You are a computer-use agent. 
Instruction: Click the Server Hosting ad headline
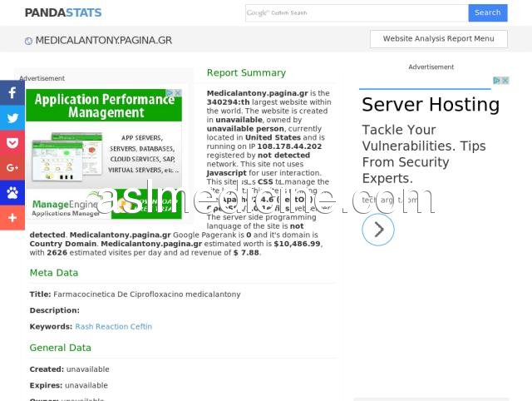pyautogui.click(x=431, y=104)
